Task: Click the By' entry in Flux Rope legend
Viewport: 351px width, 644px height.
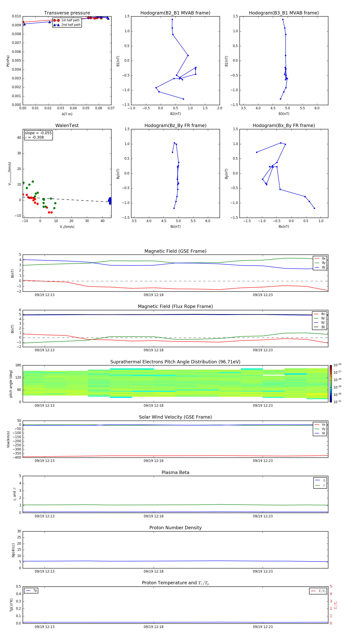Action: click(x=320, y=318)
